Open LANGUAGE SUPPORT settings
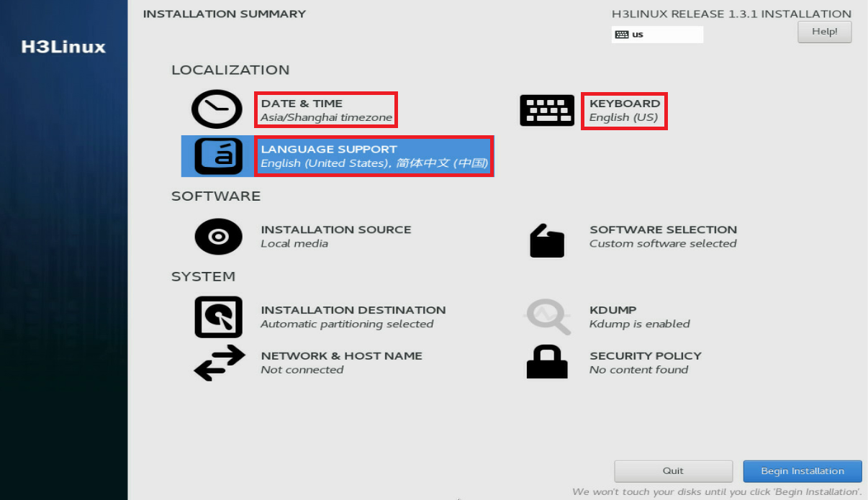This screenshot has width=868, height=500. [329, 150]
